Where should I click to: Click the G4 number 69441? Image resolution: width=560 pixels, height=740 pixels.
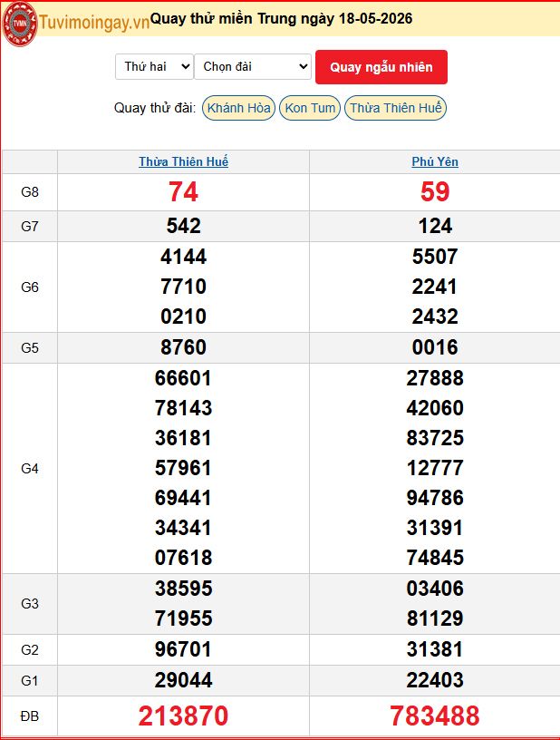pos(183,498)
